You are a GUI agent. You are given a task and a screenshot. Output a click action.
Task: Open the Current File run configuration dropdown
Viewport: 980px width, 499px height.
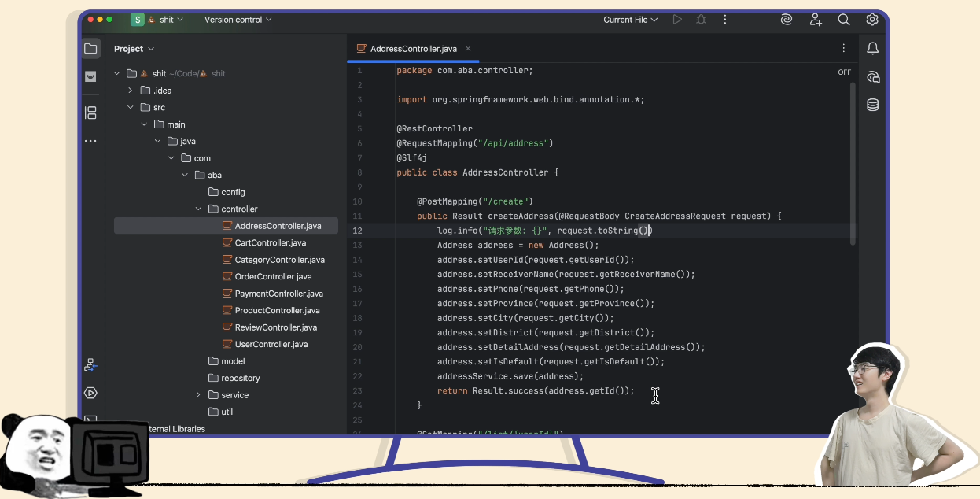[x=630, y=20]
